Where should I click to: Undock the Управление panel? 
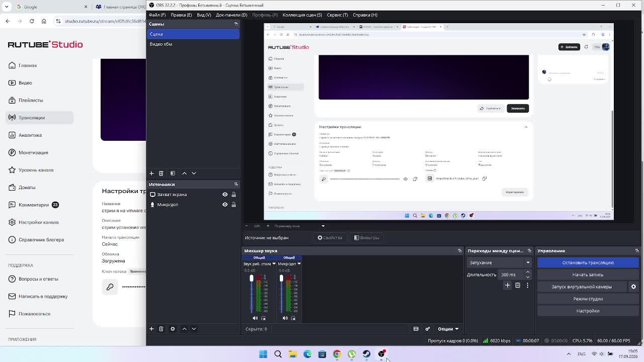(x=637, y=251)
